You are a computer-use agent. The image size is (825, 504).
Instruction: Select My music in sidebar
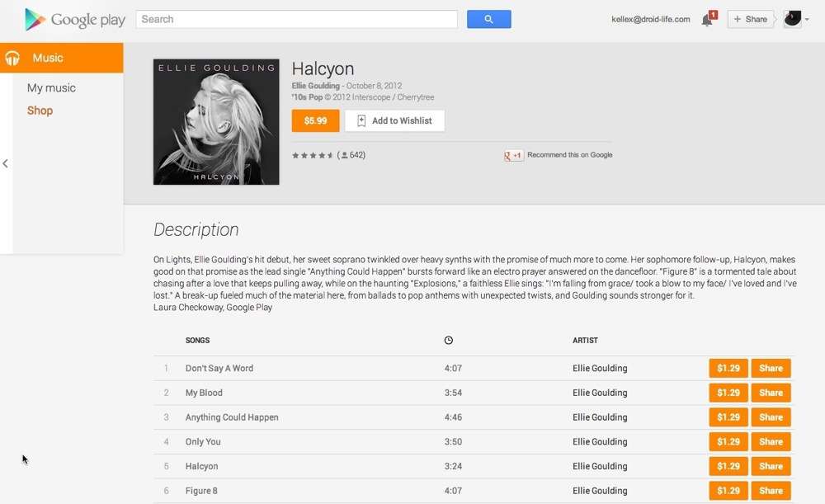(x=51, y=88)
